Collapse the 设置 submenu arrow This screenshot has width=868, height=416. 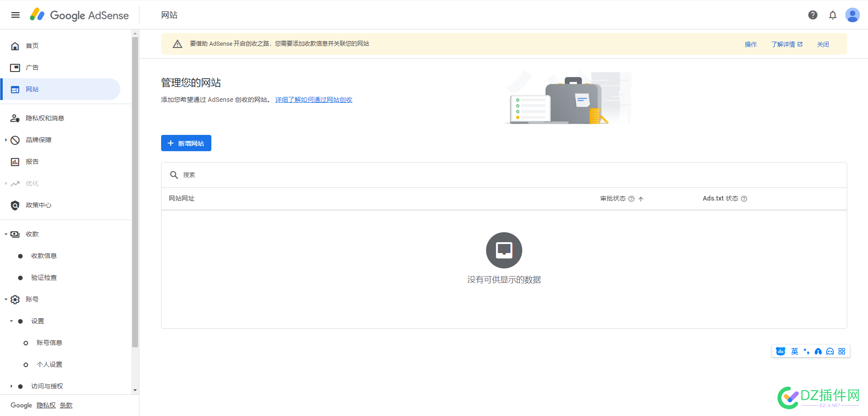point(11,321)
